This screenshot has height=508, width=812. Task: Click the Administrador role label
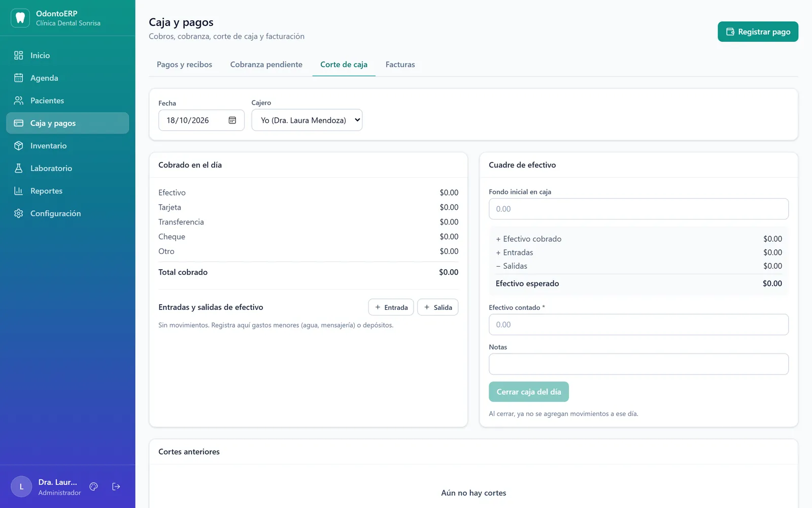pyautogui.click(x=59, y=493)
